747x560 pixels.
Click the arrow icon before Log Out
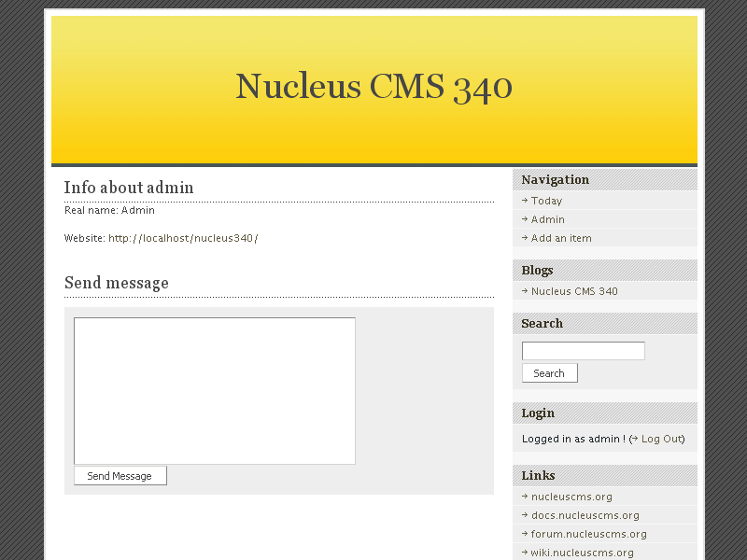tap(635, 439)
